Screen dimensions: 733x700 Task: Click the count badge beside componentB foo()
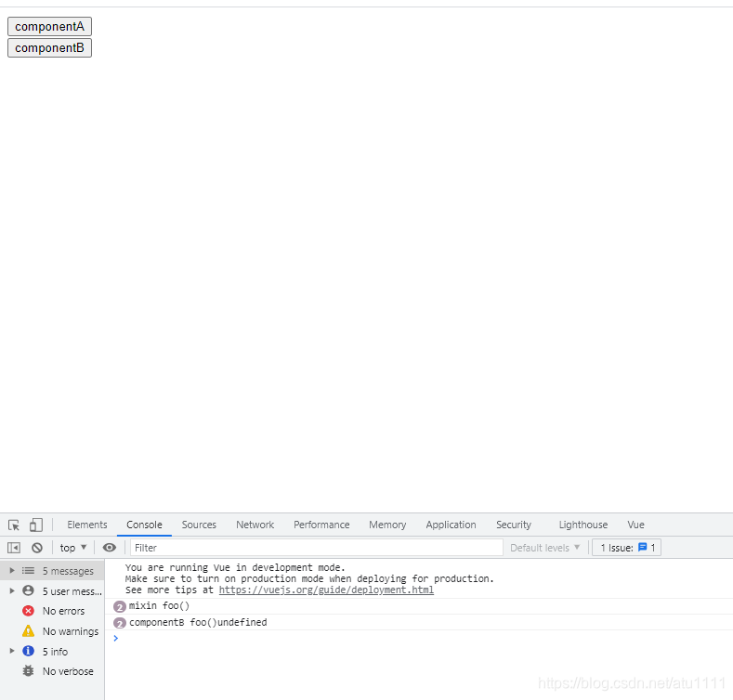point(120,623)
